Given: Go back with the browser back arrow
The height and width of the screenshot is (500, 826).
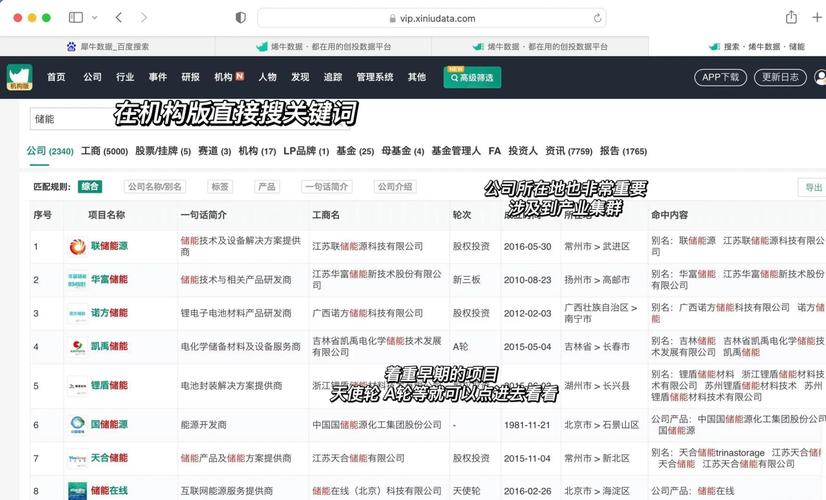Looking at the screenshot, I should pos(119,17).
